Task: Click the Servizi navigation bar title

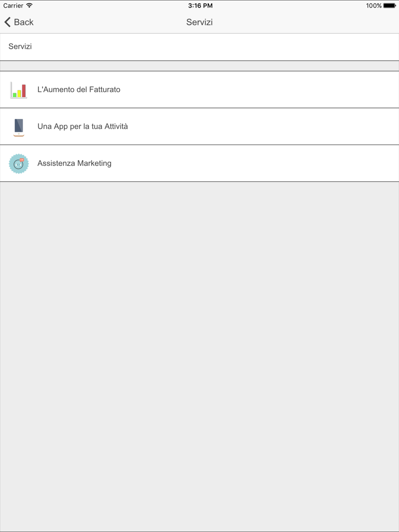Action: [x=199, y=22]
